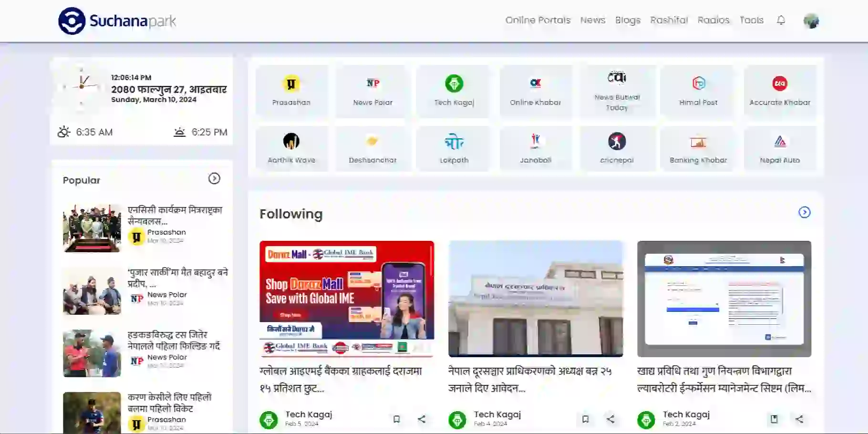Open the cricnepal portal tile
Viewport: 868px width, 434px height.
pyautogui.click(x=617, y=149)
